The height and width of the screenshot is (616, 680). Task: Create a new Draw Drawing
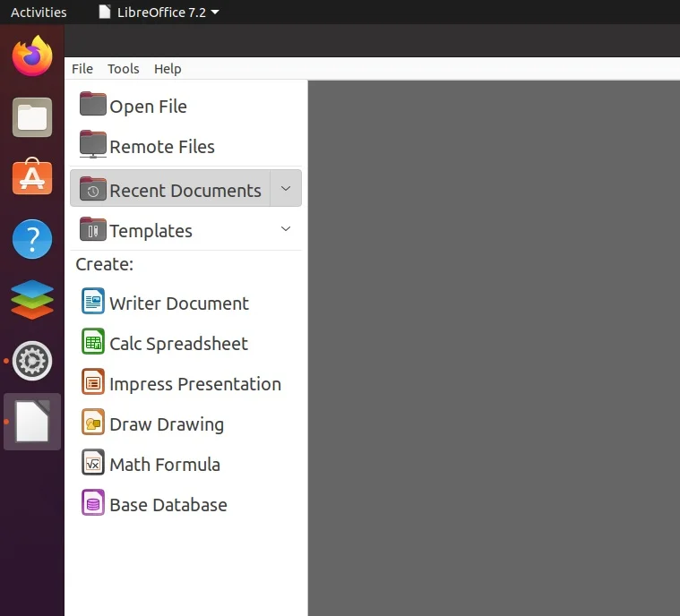click(x=167, y=424)
